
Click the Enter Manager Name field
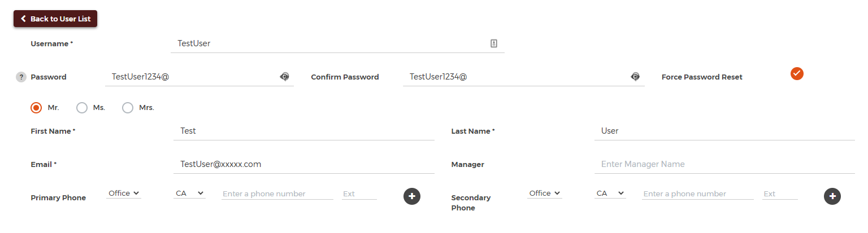tap(724, 164)
